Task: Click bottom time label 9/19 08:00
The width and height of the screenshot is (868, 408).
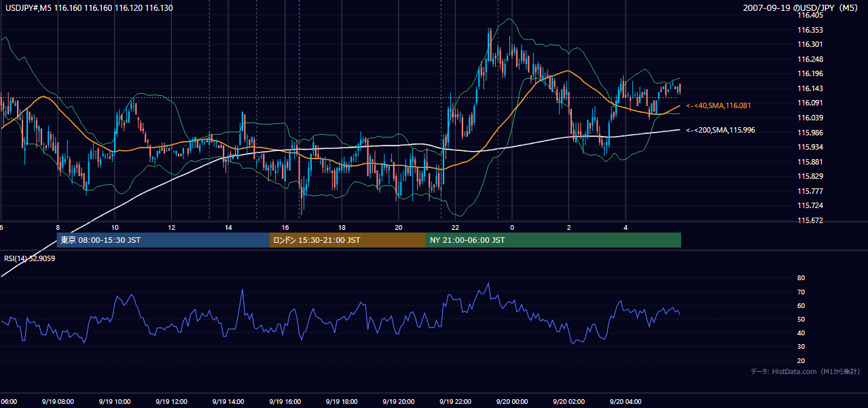Action: pos(58,402)
